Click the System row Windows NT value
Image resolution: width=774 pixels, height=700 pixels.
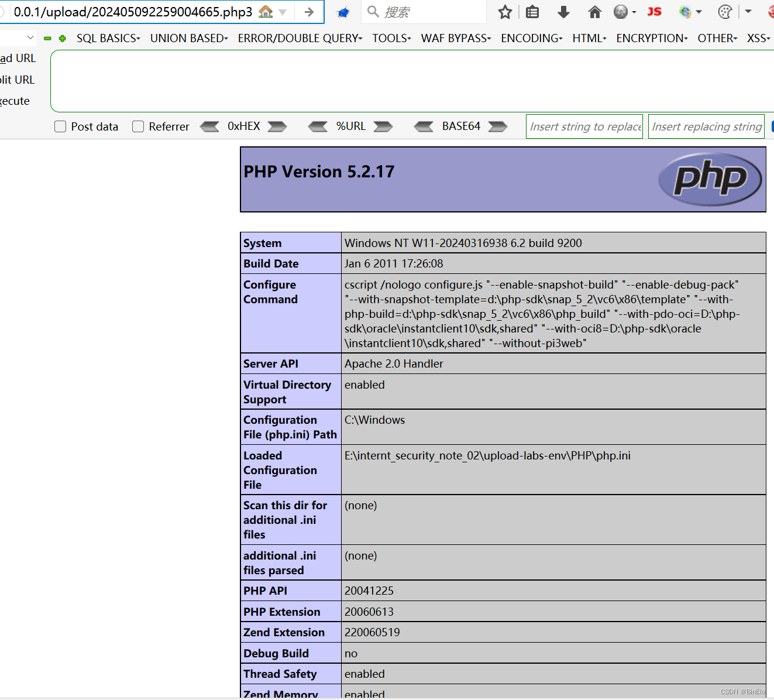463,243
